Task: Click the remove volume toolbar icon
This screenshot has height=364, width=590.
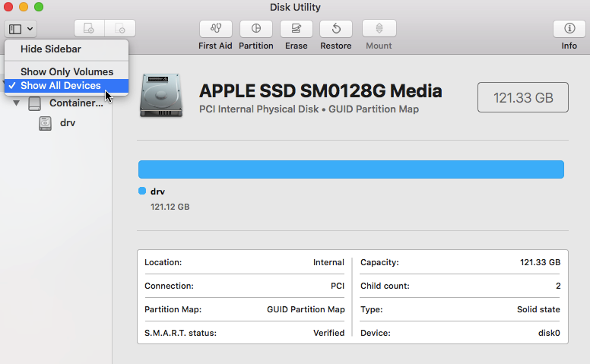Action: point(120,28)
